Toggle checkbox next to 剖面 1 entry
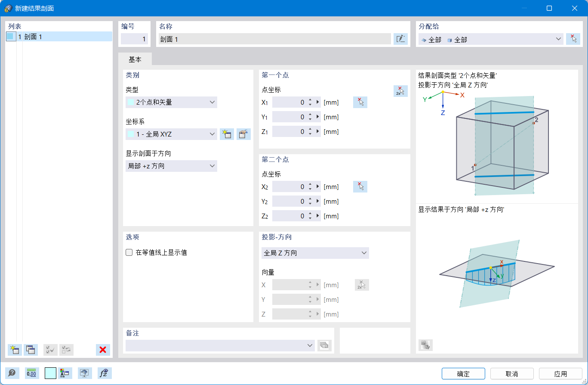Image resolution: width=588 pixels, height=385 pixels. click(12, 36)
